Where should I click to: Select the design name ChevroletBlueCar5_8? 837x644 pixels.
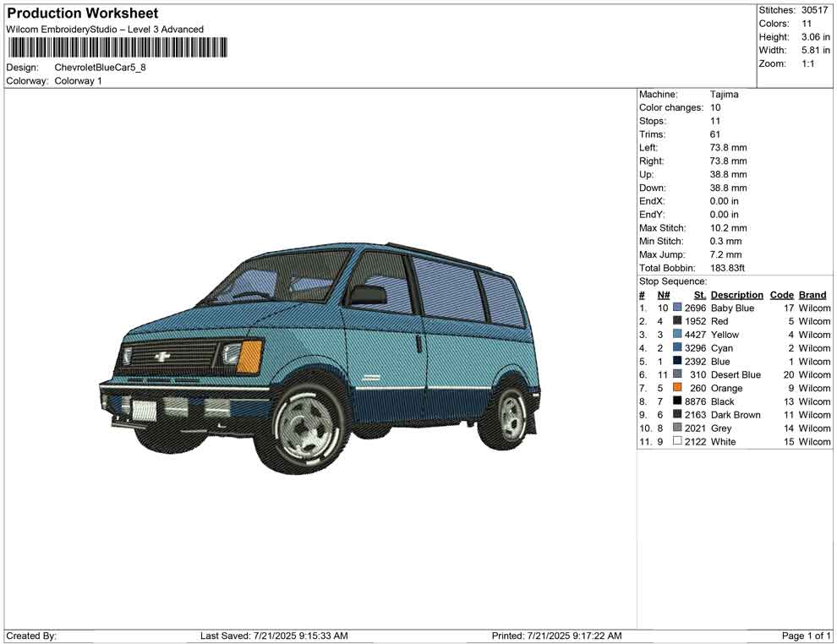pyautogui.click(x=100, y=68)
